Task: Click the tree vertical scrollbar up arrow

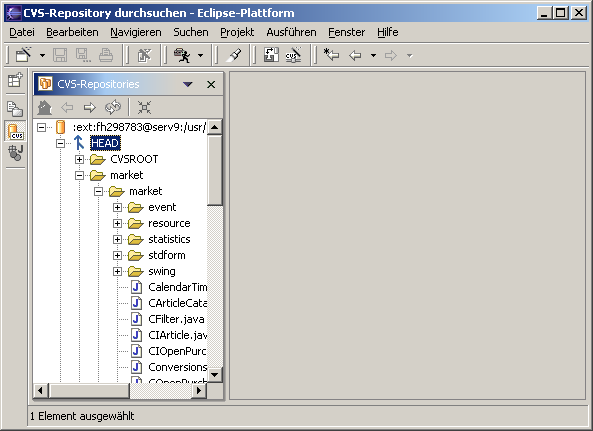Action: pyautogui.click(x=214, y=127)
